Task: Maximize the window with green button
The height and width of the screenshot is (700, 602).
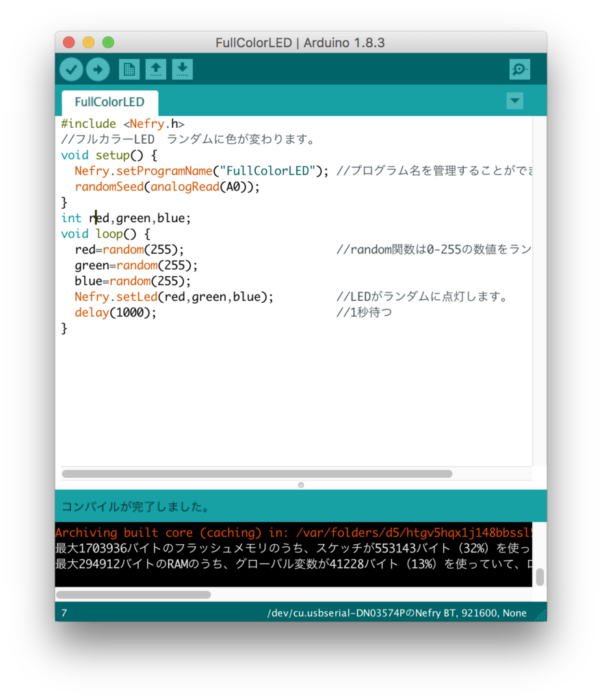Action: pyautogui.click(x=108, y=42)
